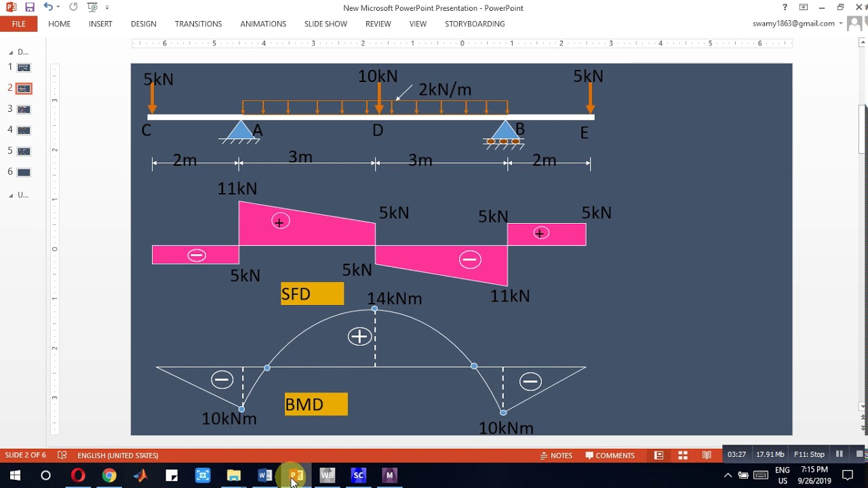Open the SC app on taskbar

tap(359, 475)
